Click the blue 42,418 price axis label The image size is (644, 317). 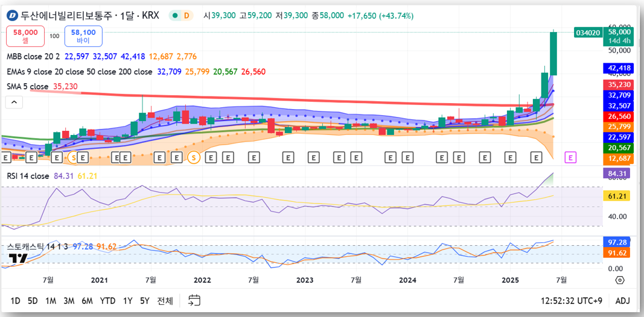(617, 67)
